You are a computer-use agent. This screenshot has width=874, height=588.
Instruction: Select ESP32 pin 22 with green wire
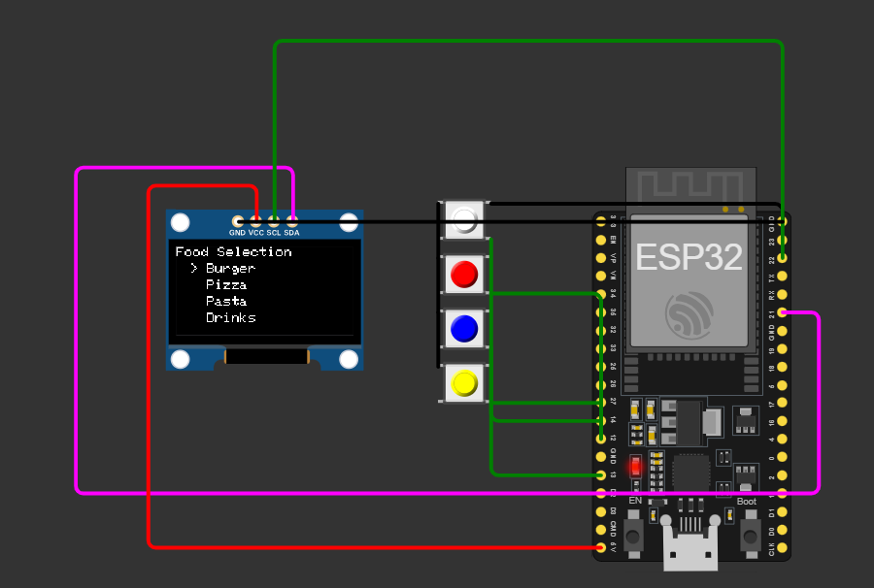[782, 258]
